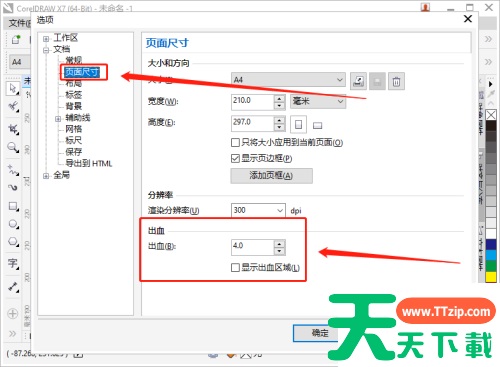Select the Text (字) tool
This screenshot has width=500, height=367.
(13, 264)
